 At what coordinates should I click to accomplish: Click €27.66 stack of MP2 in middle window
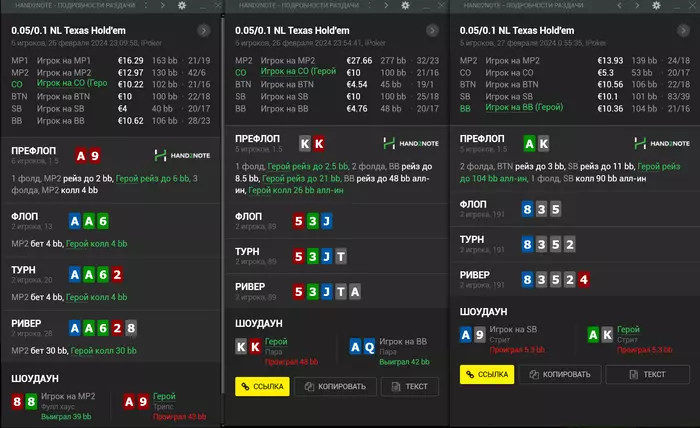359,60
